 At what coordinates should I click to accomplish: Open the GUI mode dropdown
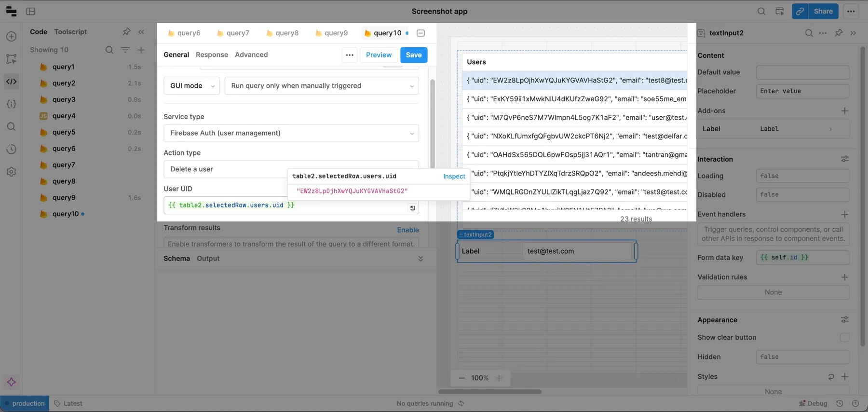click(192, 86)
